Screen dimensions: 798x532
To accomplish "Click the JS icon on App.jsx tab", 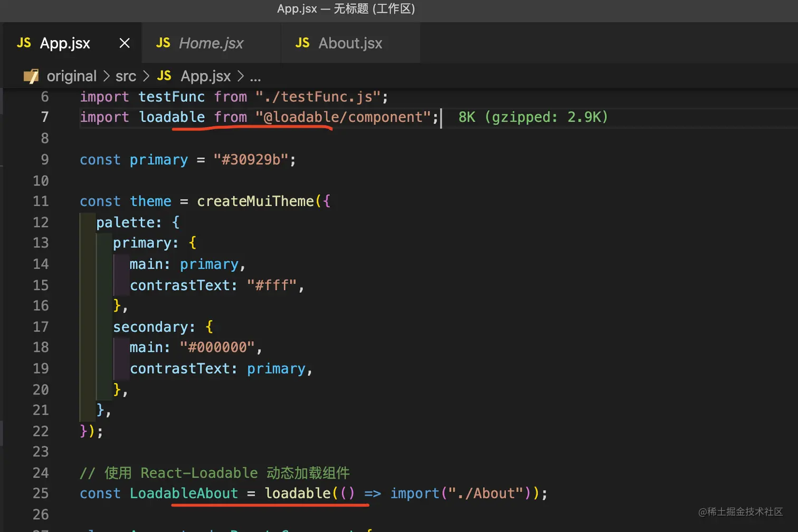I will point(24,43).
